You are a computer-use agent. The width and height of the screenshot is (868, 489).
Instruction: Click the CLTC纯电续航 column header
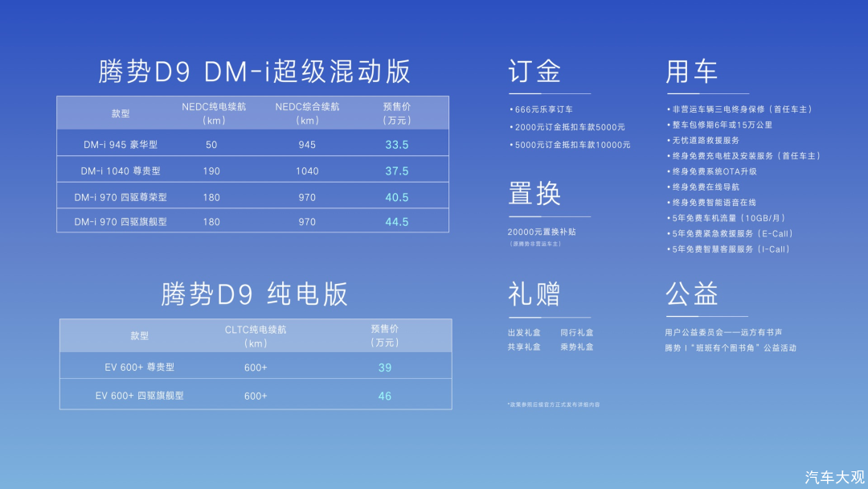[256, 336]
